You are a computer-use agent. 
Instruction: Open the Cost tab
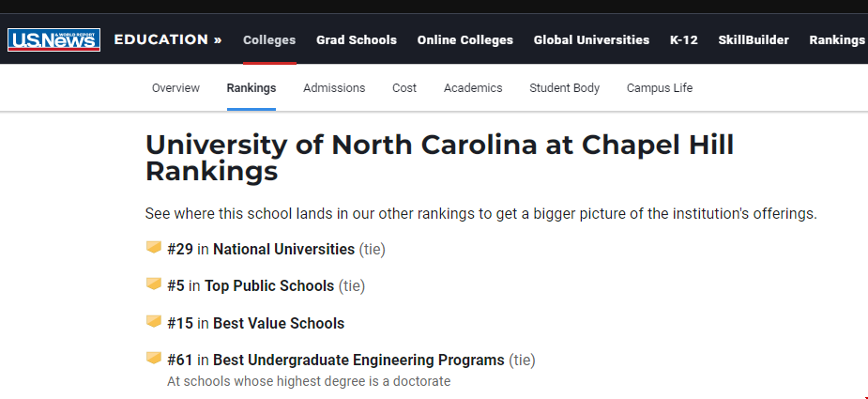(x=404, y=88)
